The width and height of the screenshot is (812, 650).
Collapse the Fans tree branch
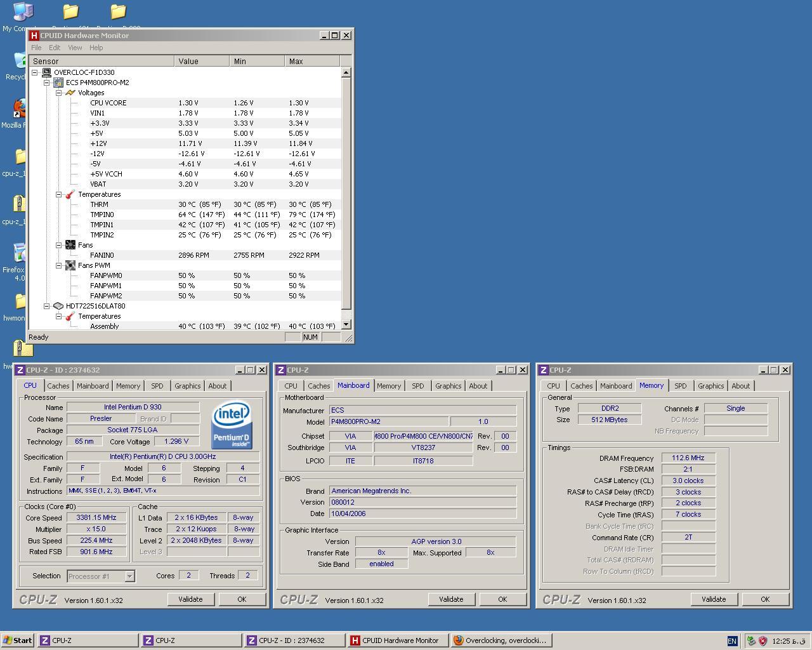(x=59, y=245)
